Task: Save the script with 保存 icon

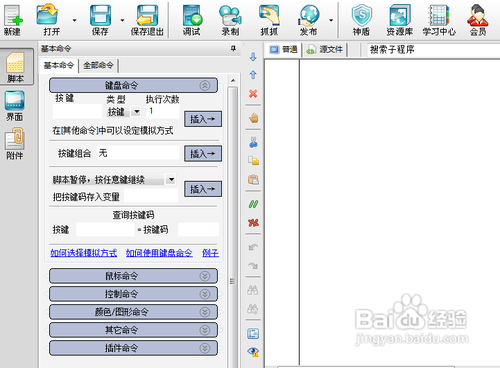Action: [x=100, y=19]
